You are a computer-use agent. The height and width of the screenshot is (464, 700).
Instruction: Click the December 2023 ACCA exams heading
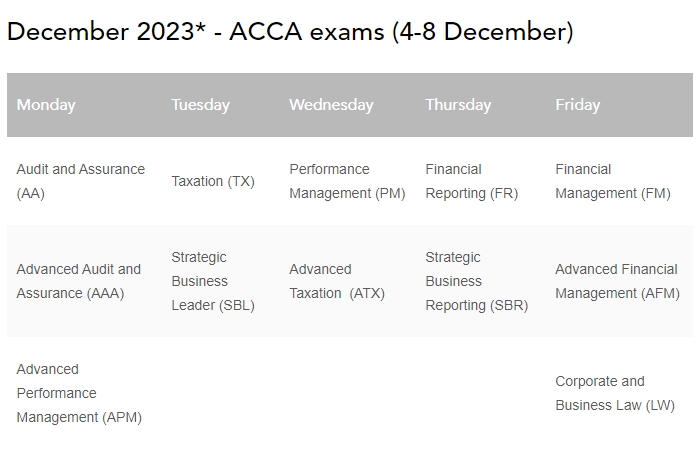tap(290, 31)
